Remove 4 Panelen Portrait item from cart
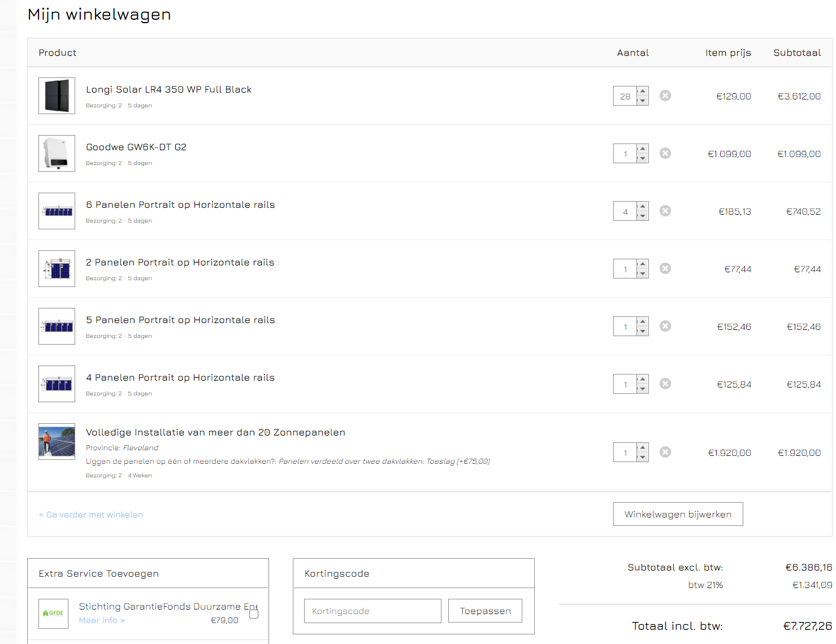The image size is (836, 644). [x=665, y=384]
